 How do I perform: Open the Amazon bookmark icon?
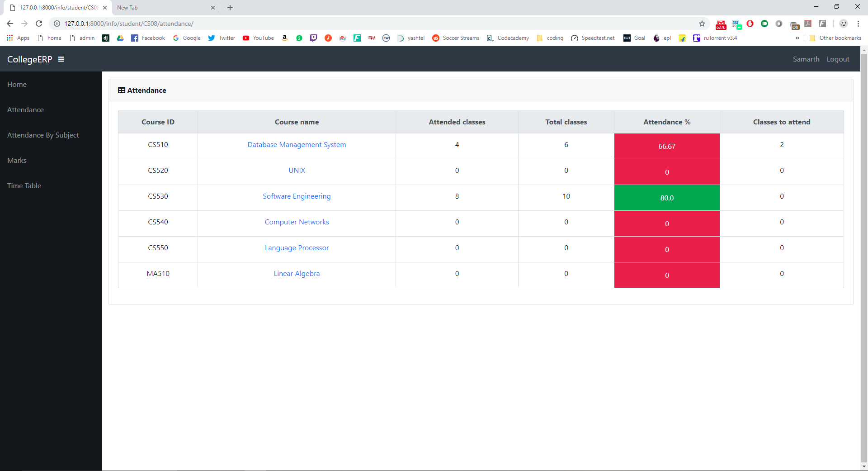pos(285,38)
